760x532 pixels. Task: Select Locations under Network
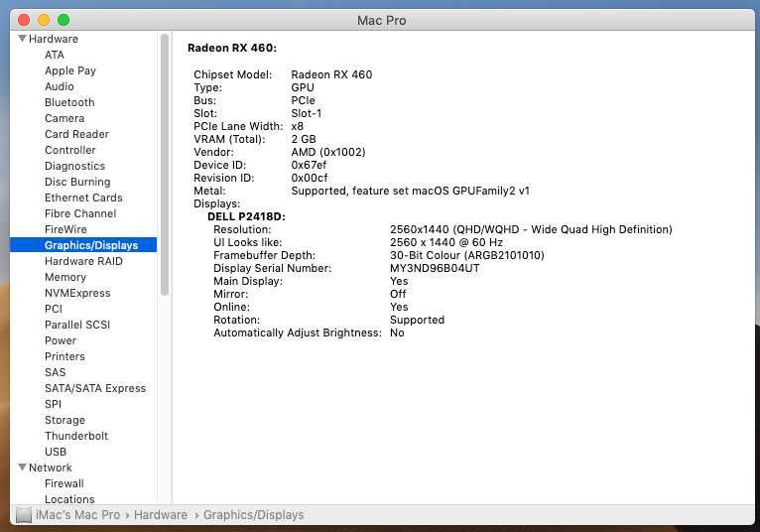[x=69, y=499]
